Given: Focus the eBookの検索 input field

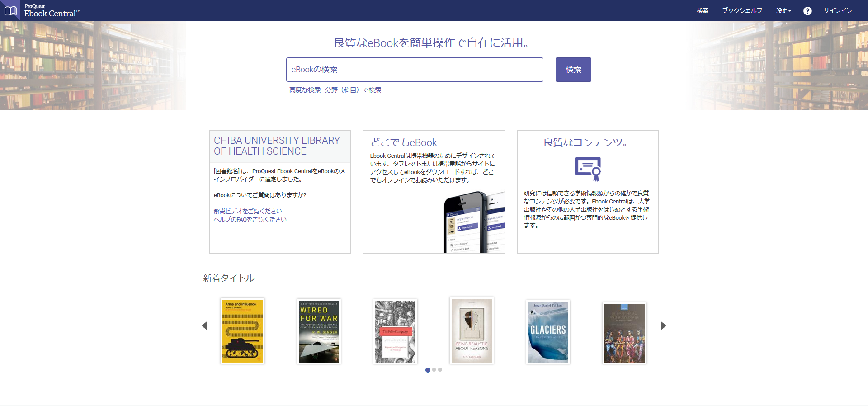Looking at the screenshot, I should point(415,70).
